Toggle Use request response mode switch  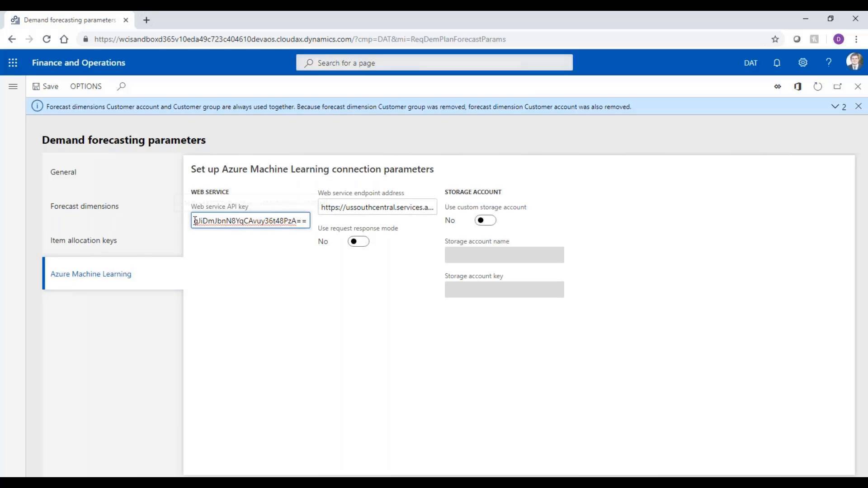pos(358,241)
